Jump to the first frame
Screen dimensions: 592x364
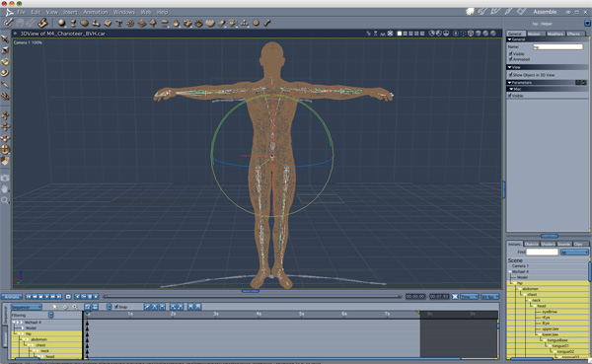[29, 297]
